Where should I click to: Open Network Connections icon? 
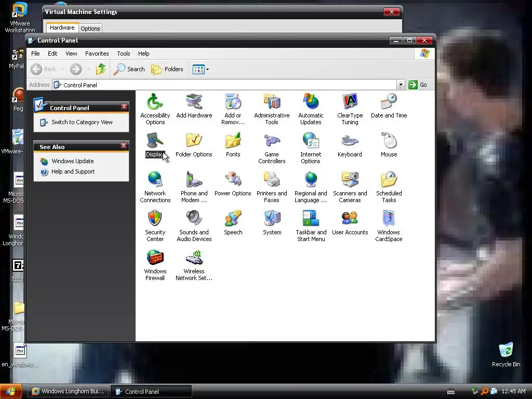coord(155,187)
